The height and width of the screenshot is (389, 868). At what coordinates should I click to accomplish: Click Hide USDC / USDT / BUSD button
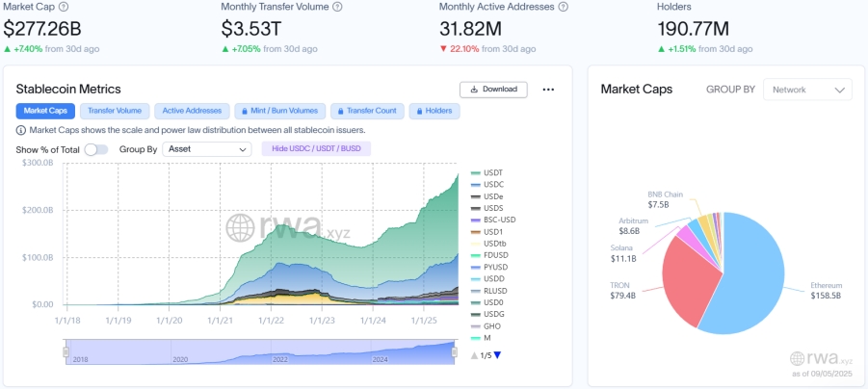pyautogui.click(x=316, y=149)
